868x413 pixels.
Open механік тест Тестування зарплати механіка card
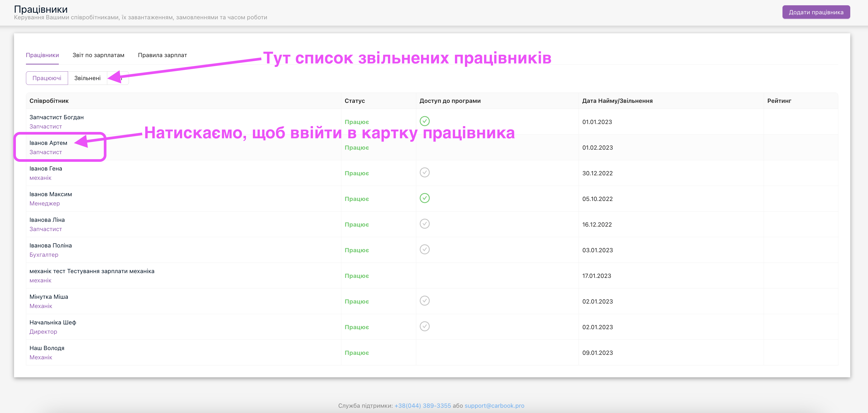click(x=92, y=271)
